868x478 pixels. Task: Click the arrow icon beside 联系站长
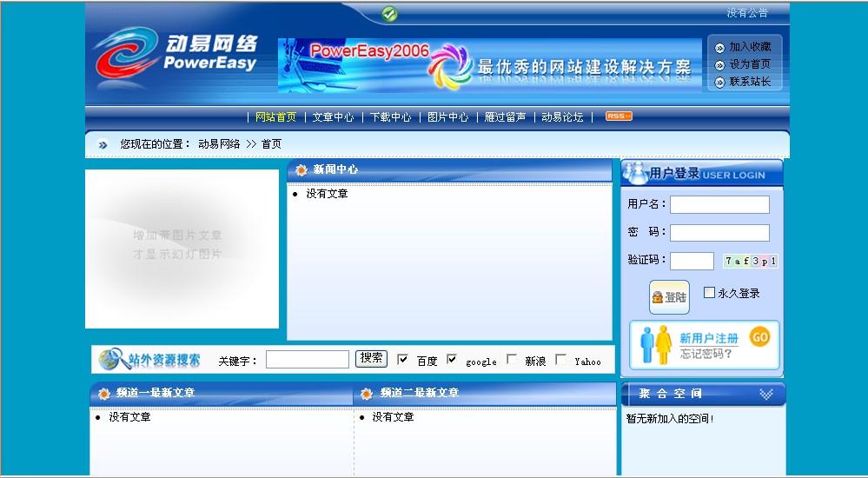(x=719, y=83)
